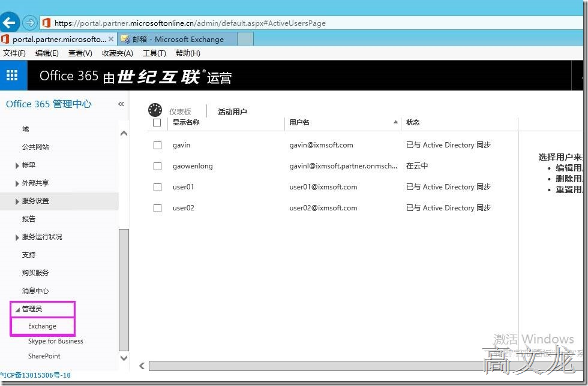
Task: Switch to the portal.partner.microsofto... tab
Action: pyautogui.click(x=59, y=39)
